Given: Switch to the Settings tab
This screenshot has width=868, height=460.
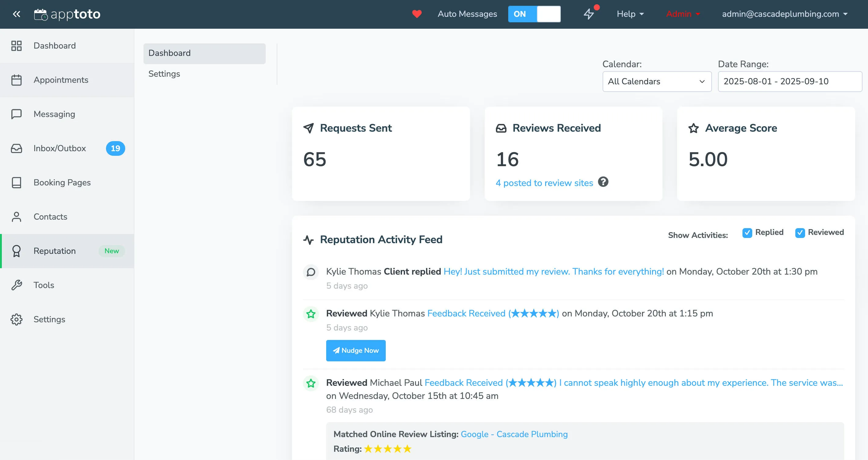Looking at the screenshot, I should pos(164,74).
